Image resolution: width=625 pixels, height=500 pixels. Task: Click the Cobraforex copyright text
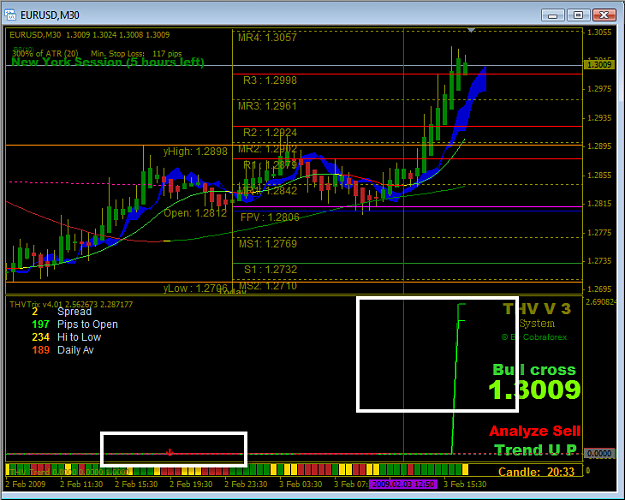click(534, 337)
